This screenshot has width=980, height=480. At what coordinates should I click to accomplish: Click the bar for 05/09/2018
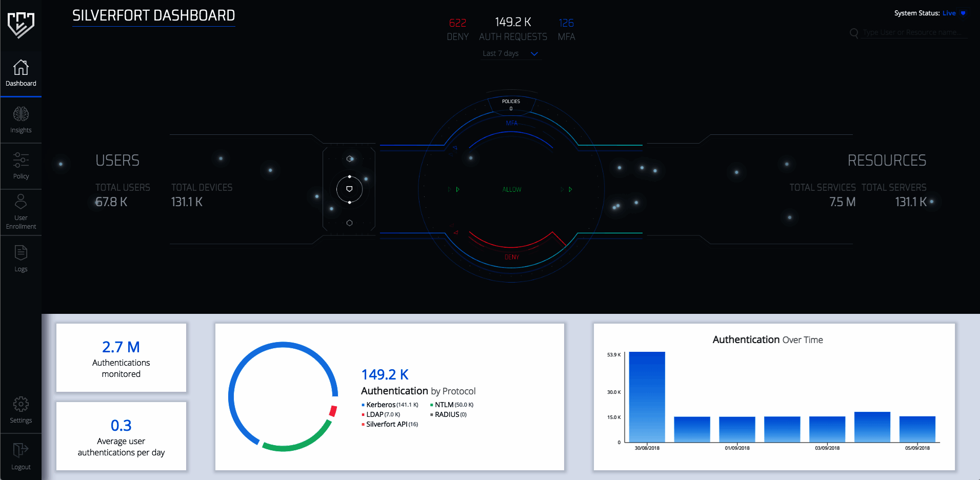pyautogui.click(x=917, y=429)
